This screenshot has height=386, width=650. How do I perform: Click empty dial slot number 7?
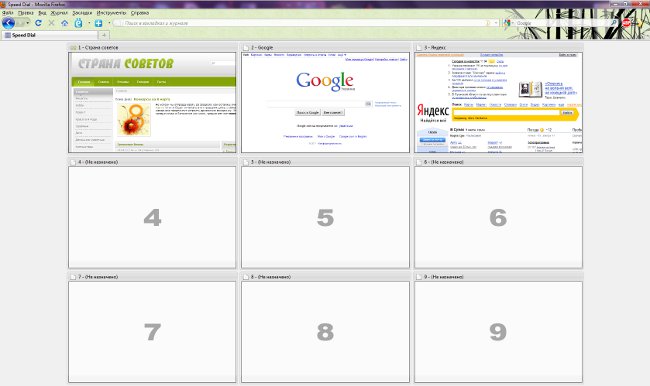click(x=152, y=332)
